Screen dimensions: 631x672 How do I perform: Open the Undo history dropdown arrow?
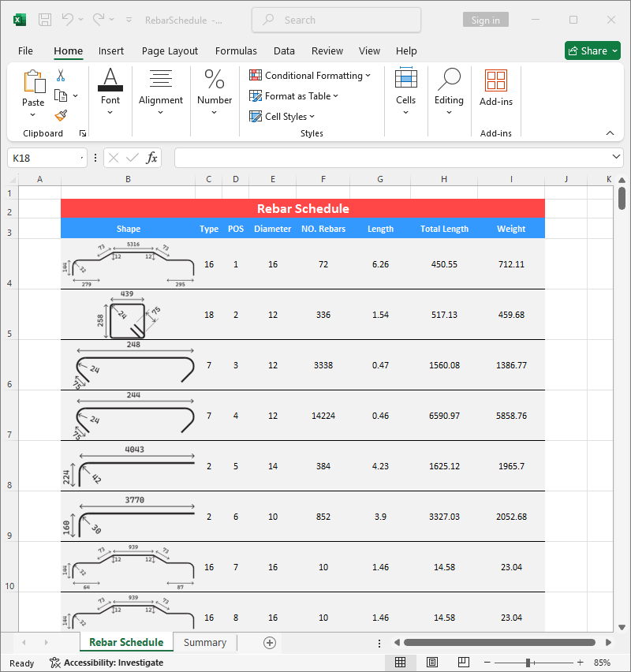80,20
